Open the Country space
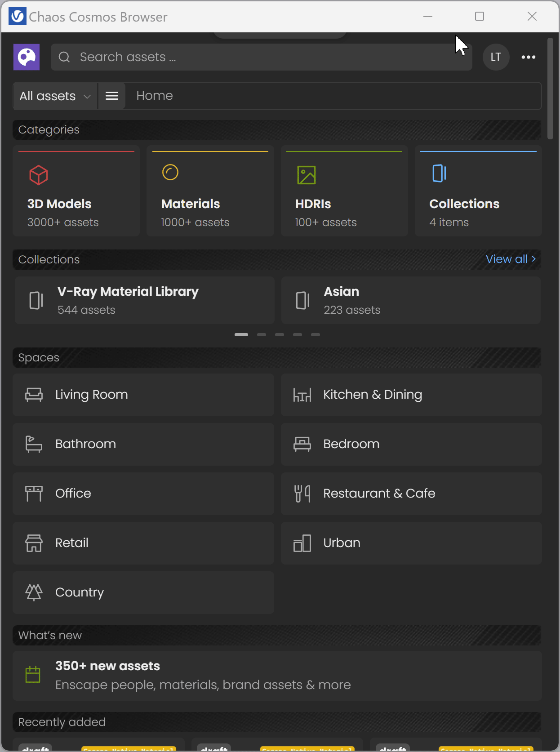Viewport: 560px width, 752px height. (143, 592)
